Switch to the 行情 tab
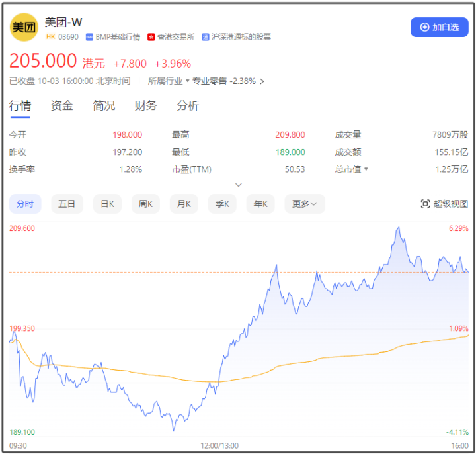Image resolution: width=476 pixels, height=454 pixels. point(20,106)
